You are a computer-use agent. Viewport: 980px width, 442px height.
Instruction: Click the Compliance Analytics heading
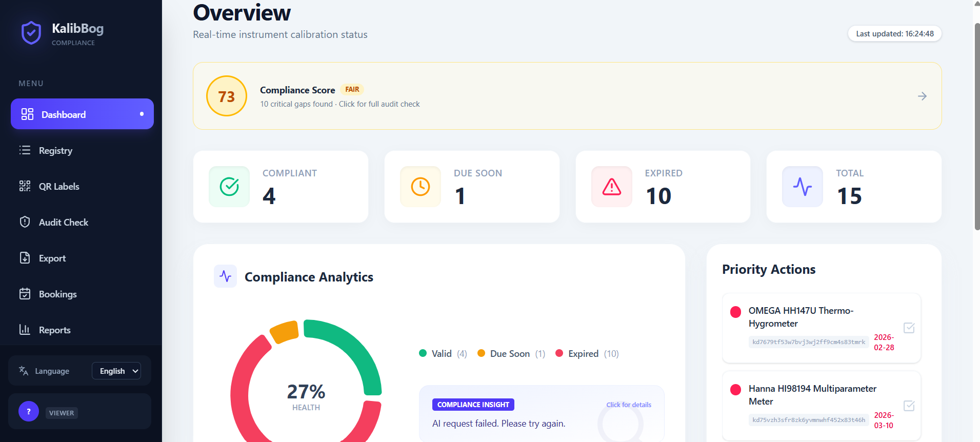[309, 277]
